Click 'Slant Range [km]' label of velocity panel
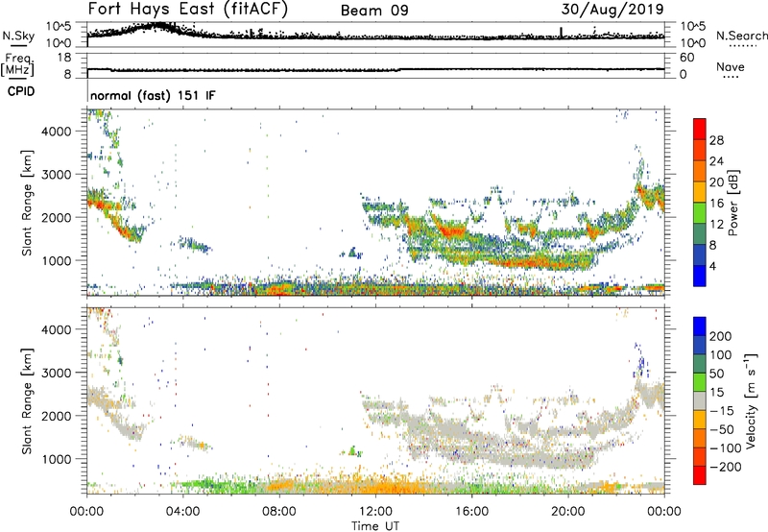 (x=27, y=400)
